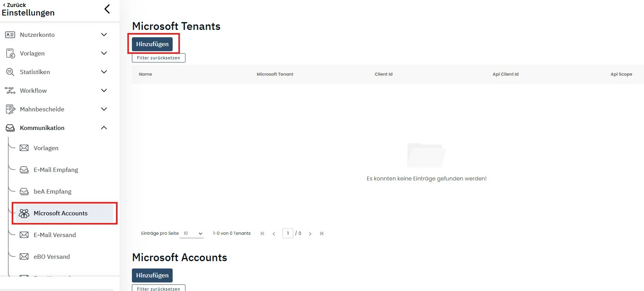Click the Name column header

[x=145, y=74]
